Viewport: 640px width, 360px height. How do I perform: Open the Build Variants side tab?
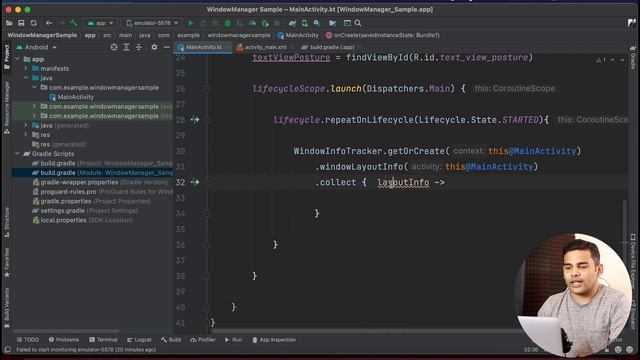7,308
